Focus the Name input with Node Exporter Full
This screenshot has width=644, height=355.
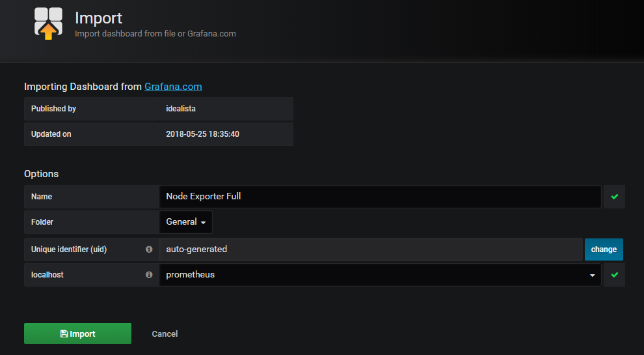[381, 197]
